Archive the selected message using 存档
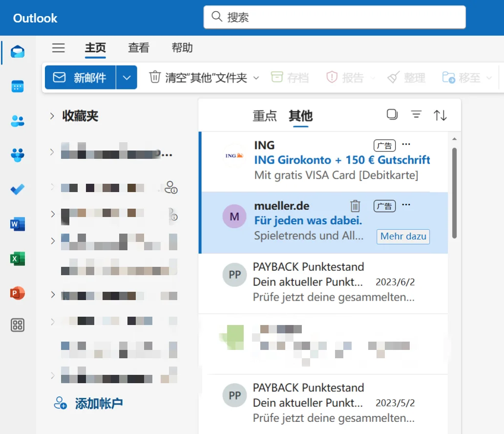The height and width of the screenshot is (434, 504). pos(290,77)
